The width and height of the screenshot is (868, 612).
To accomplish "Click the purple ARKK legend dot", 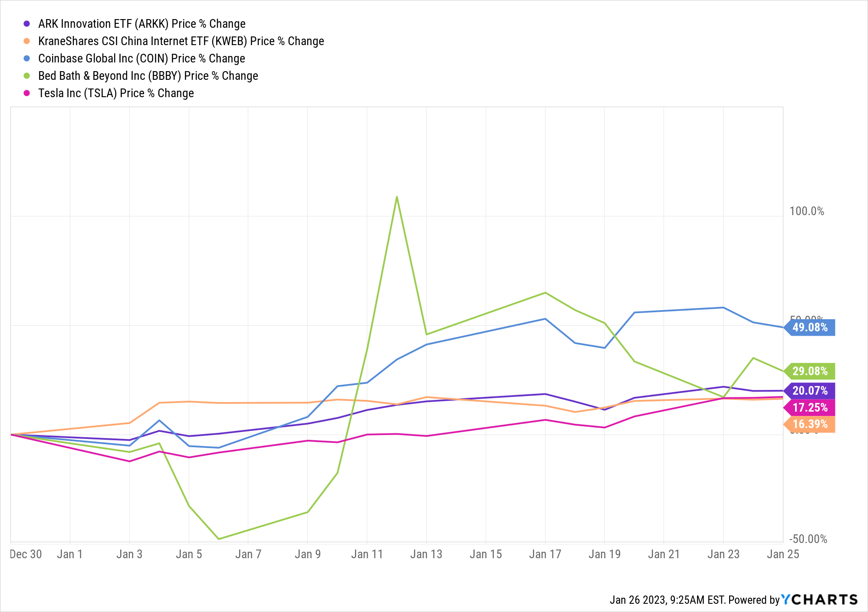I will point(27,23).
